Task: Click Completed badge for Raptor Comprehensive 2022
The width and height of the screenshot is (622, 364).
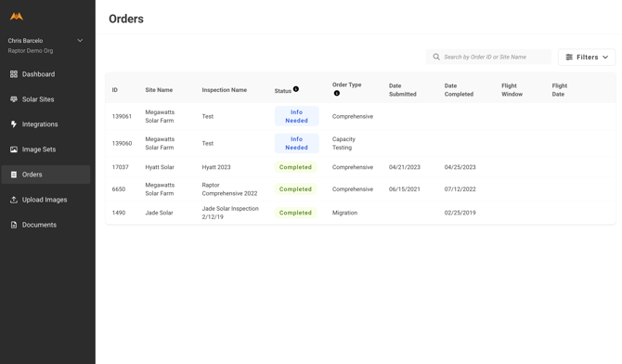Action: (295, 189)
